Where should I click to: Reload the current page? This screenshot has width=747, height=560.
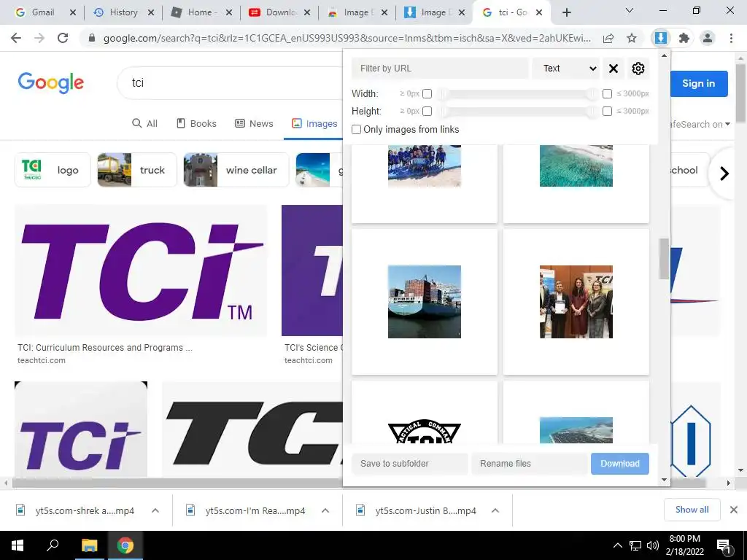coord(63,38)
